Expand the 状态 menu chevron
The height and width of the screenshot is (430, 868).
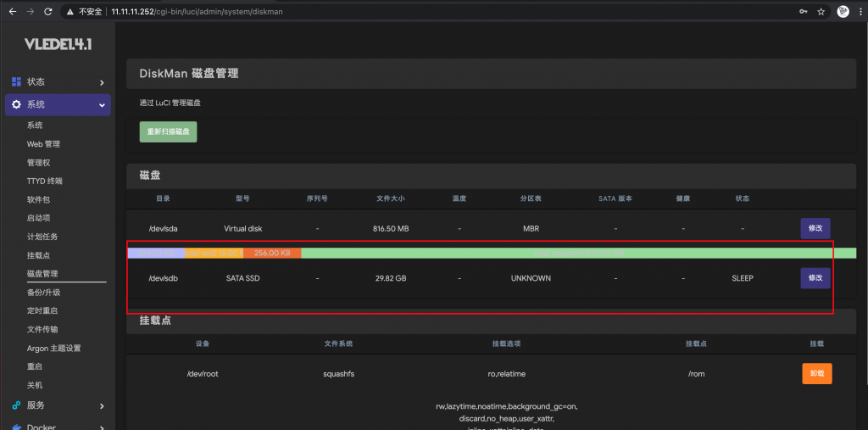coord(102,82)
